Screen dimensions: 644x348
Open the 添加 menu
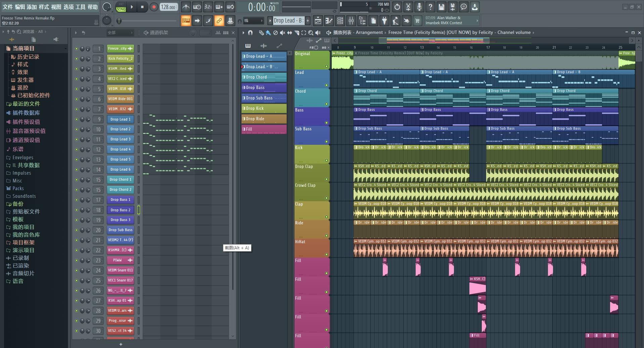click(32, 7)
